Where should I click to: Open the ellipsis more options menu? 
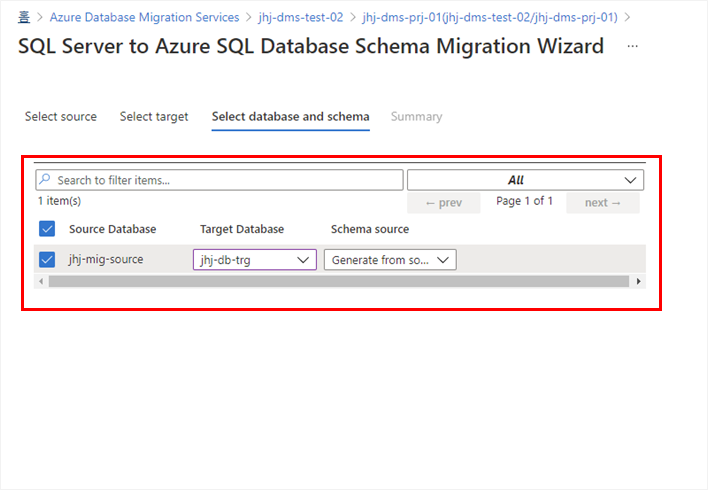click(x=633, y=46)
